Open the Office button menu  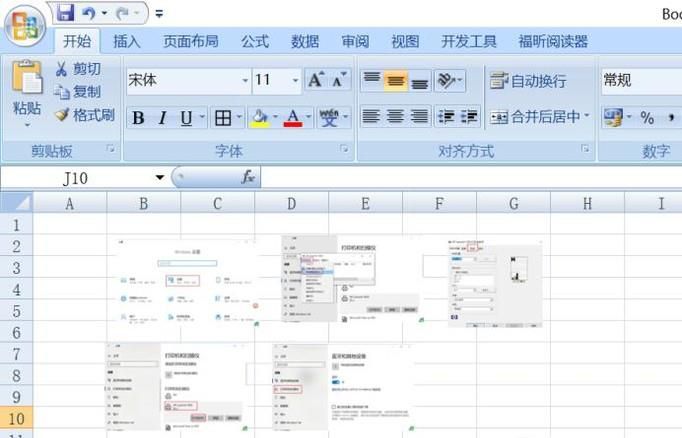(x=25, y=27)
